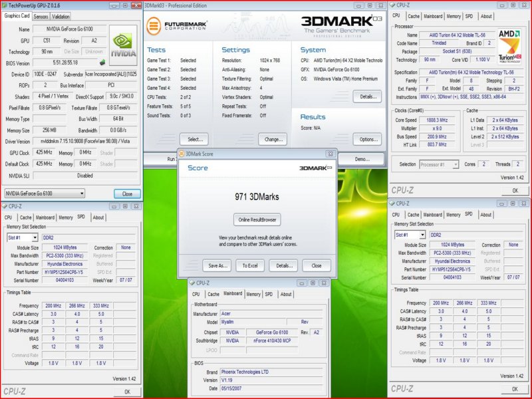Click the Southbridge nForce 410/430 MCP value
This screenshot has height=399, width=532.
click(x=272, y=340)
